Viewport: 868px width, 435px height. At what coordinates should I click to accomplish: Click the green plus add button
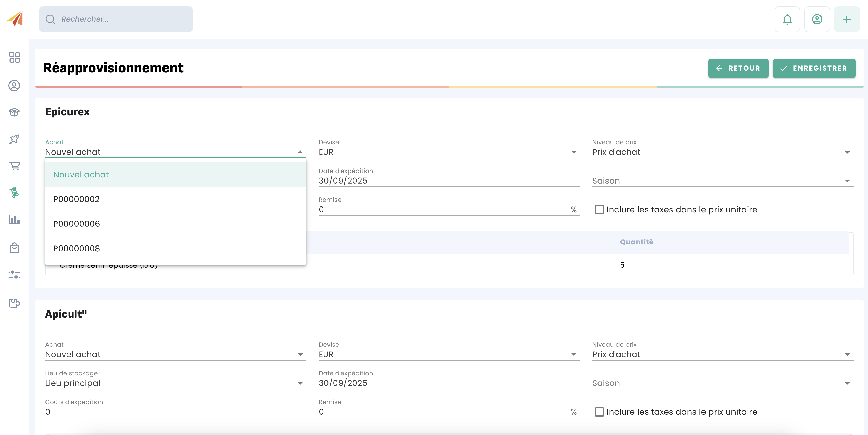846,19
